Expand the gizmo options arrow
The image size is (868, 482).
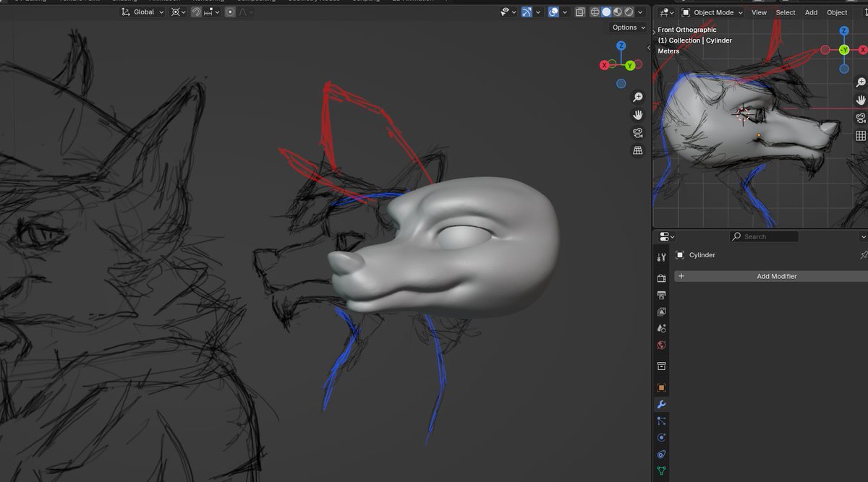click(538, 12)
